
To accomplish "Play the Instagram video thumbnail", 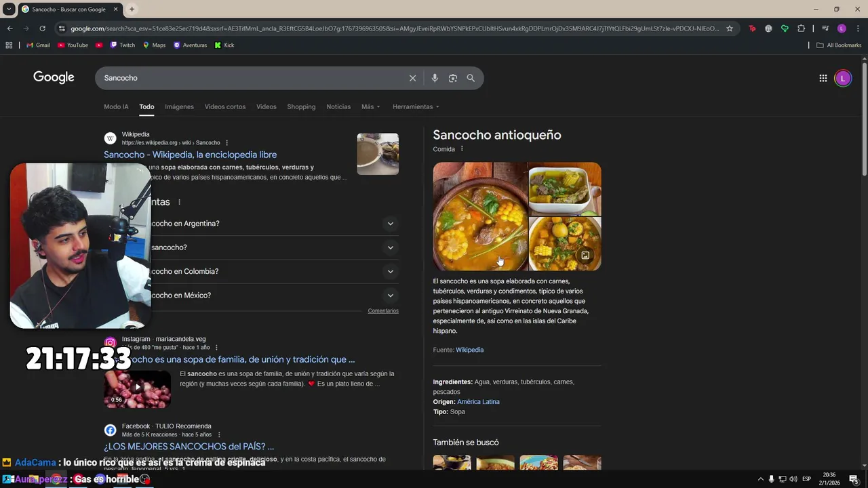I will click(138, 388).
